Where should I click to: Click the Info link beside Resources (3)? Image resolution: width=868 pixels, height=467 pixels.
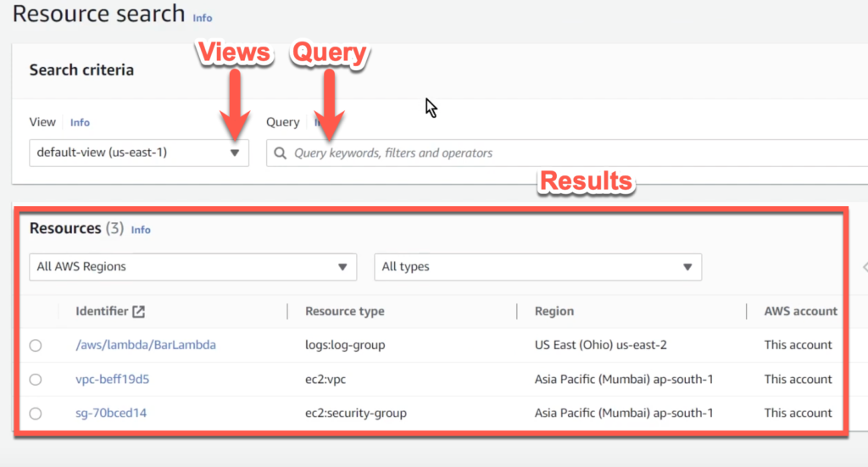pos(141,230)
